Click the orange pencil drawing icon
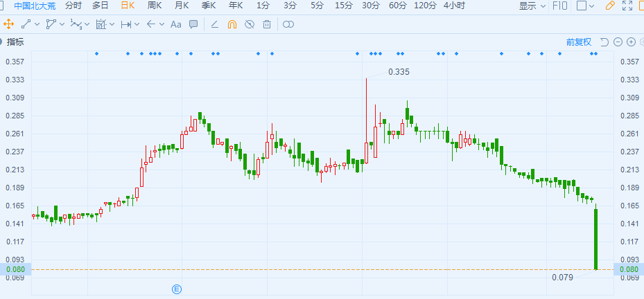Image resolution: width=644 pixels, height=299 pixels. 610,6
